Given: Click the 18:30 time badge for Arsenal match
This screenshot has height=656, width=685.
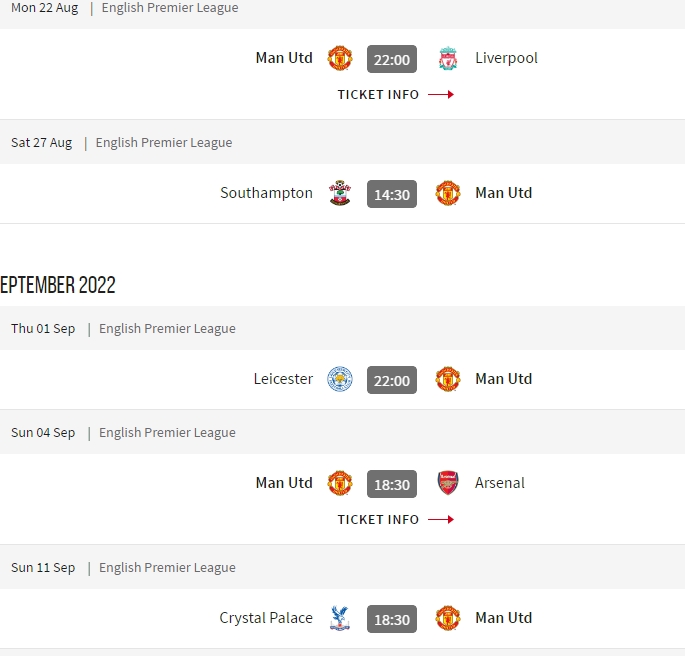Looking at the screenshot, I should (392, 484).
